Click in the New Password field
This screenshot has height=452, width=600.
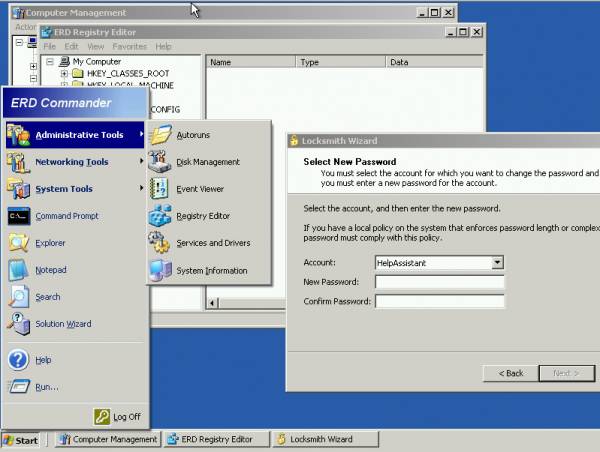[439, 282]
